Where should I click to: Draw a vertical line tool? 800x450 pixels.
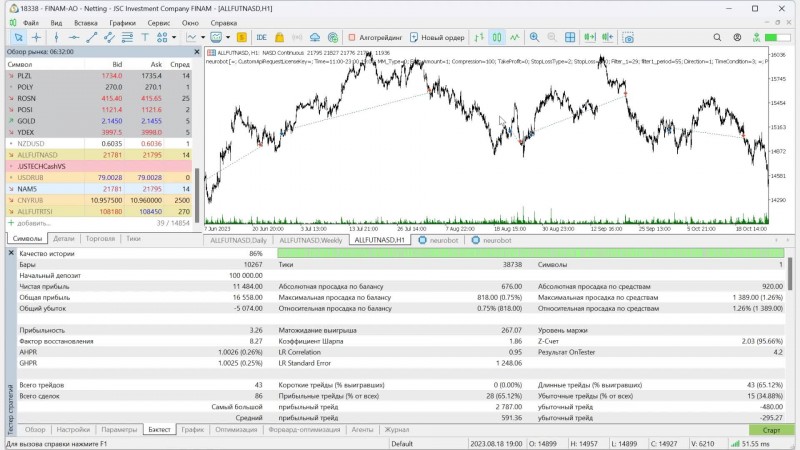(x=56, y=37)
